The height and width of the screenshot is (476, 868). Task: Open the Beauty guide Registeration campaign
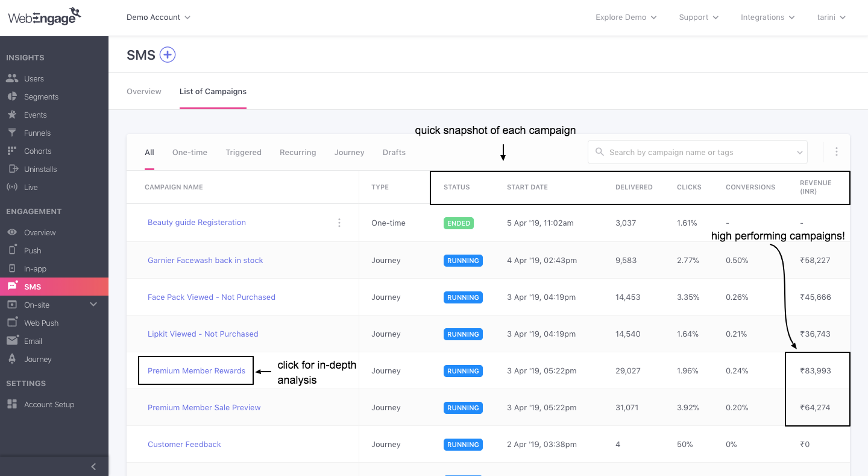pos(197,222)
